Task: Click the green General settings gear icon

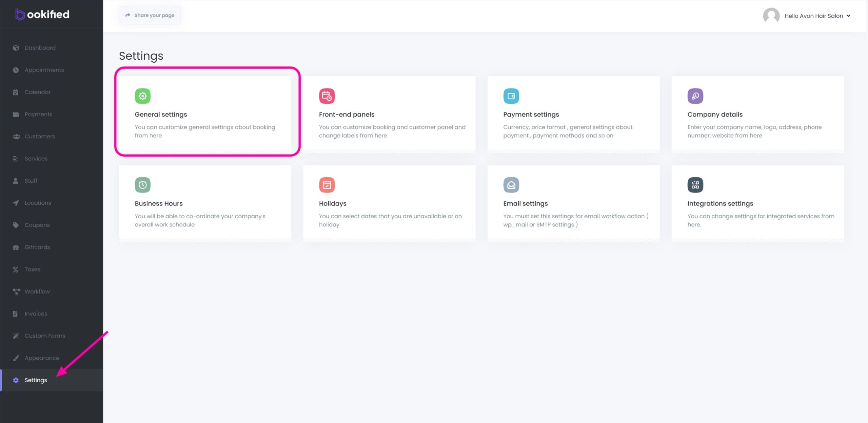Action: pyautogui.click(x=142, y=96)
